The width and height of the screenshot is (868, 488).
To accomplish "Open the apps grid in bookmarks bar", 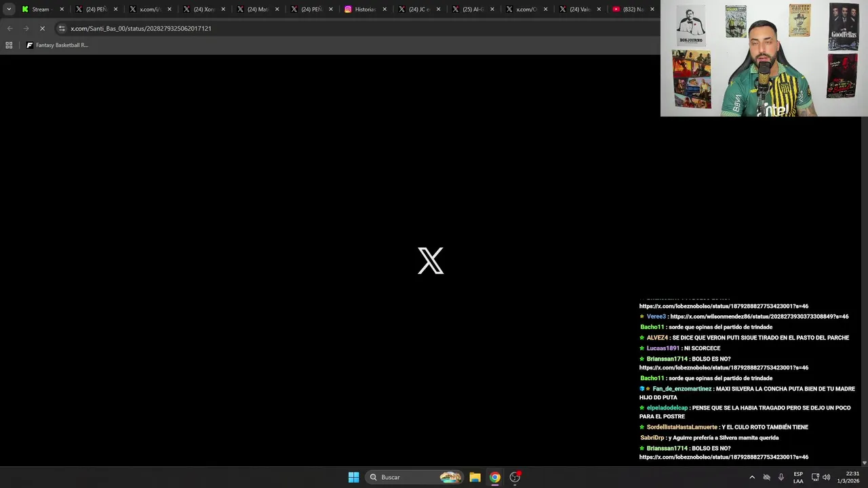I will coord(9,45).
